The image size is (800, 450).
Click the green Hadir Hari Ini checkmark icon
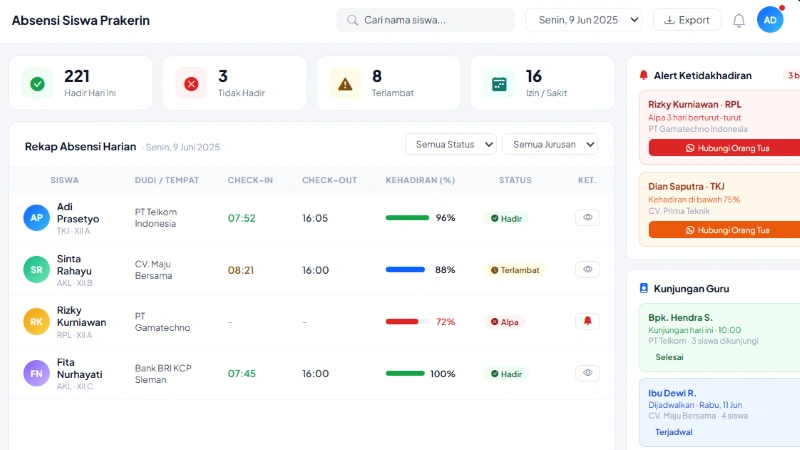point(37,84)
